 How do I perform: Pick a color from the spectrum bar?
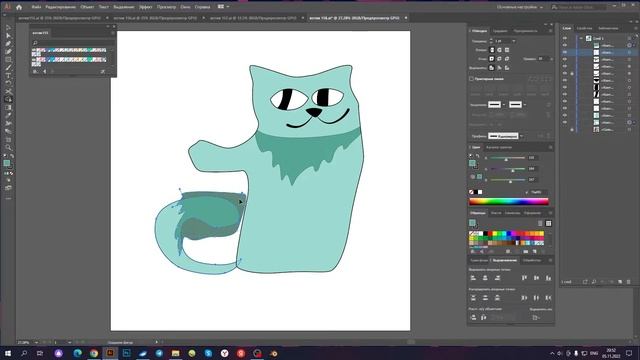tap(509, 201)
